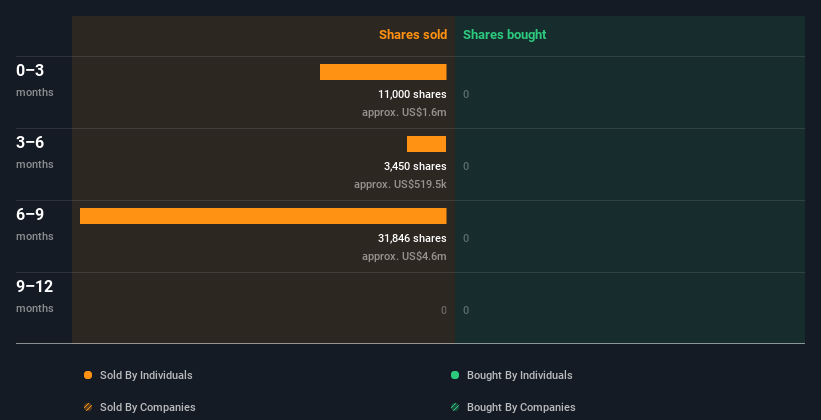This screenshot has width=821, height=420.
Task: Click the striped Bought By Companies legend icon
Action: tap(455, 407)
